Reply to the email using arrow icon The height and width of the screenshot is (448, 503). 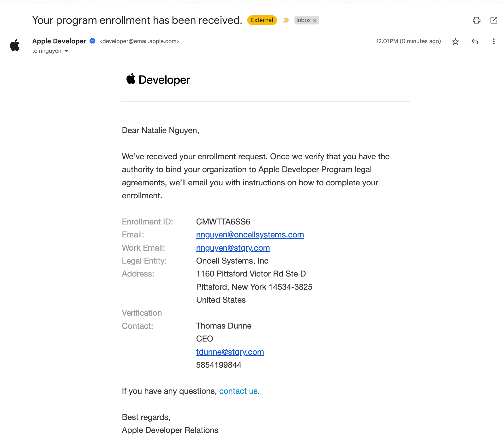(474, 41)
